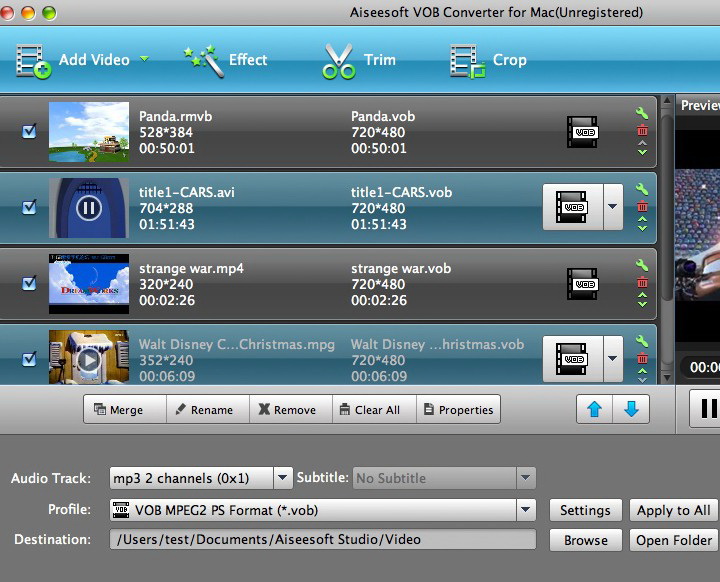Select the strange war.mp4 thumbnail
This screenshot has height=582, width=720.
pos(89,284)
